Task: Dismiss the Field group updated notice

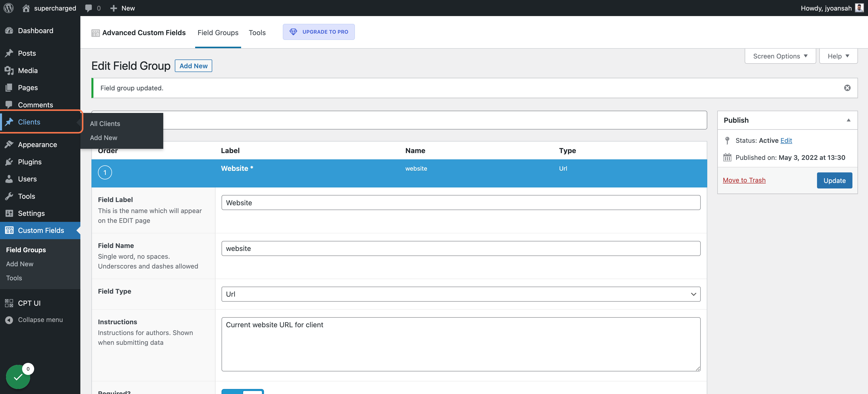Action: tap(847, 88)
